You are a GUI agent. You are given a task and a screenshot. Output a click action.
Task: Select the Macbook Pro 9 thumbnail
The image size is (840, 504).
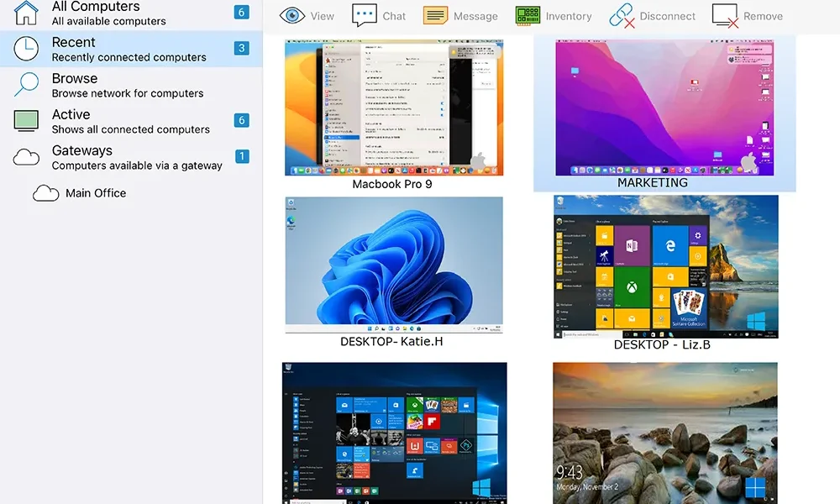tap(393, 108)
